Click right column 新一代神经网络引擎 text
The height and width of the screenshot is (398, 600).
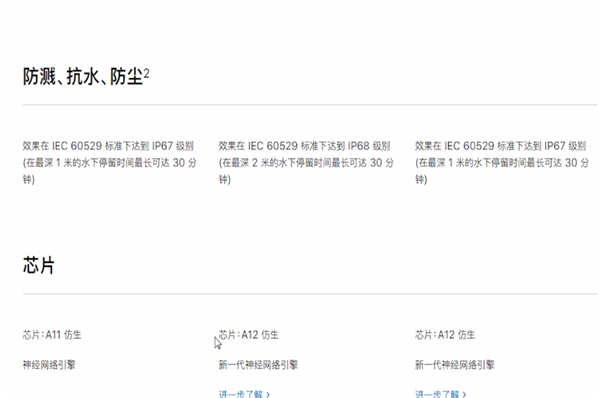tap(455, 365)
